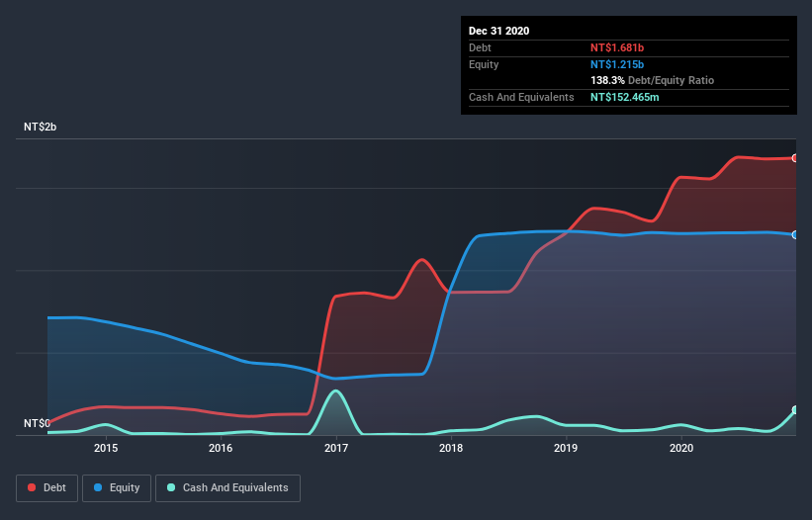The height and width of the screenshot is (520, 812).
Task: Click the NT$152.465m cash value
Action: tap(624, 97)
